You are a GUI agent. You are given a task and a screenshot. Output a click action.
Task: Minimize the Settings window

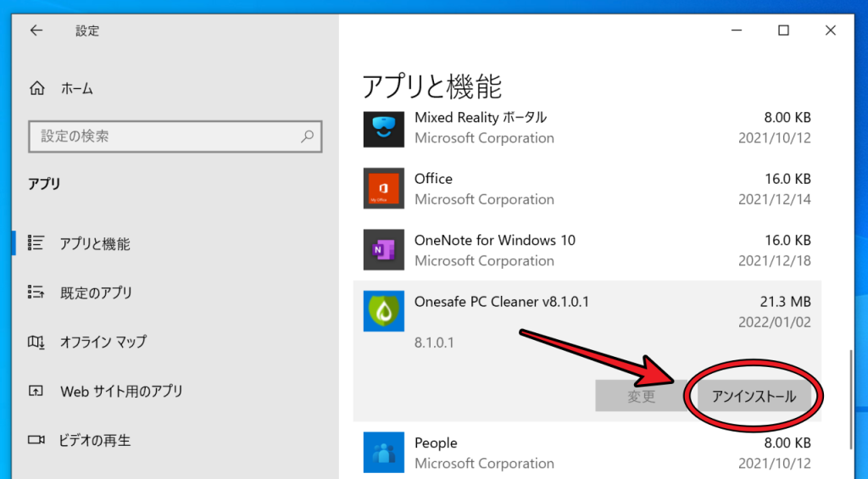[737, 31]
